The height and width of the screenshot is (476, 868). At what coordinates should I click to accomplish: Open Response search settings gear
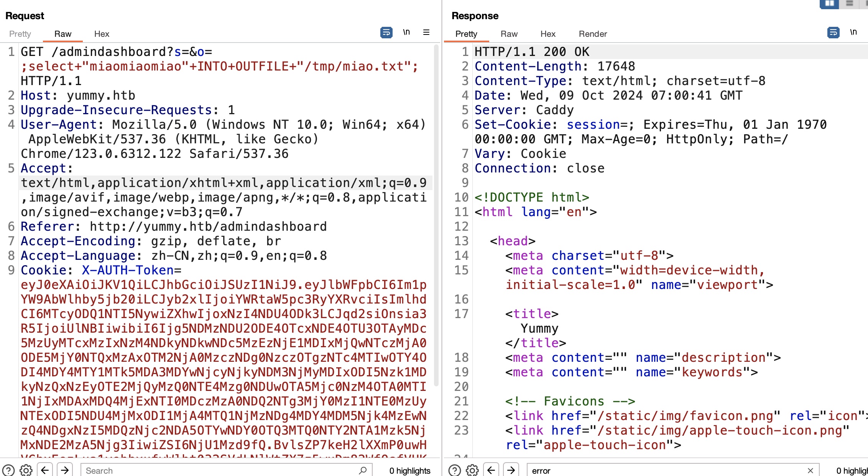point(472,470)
